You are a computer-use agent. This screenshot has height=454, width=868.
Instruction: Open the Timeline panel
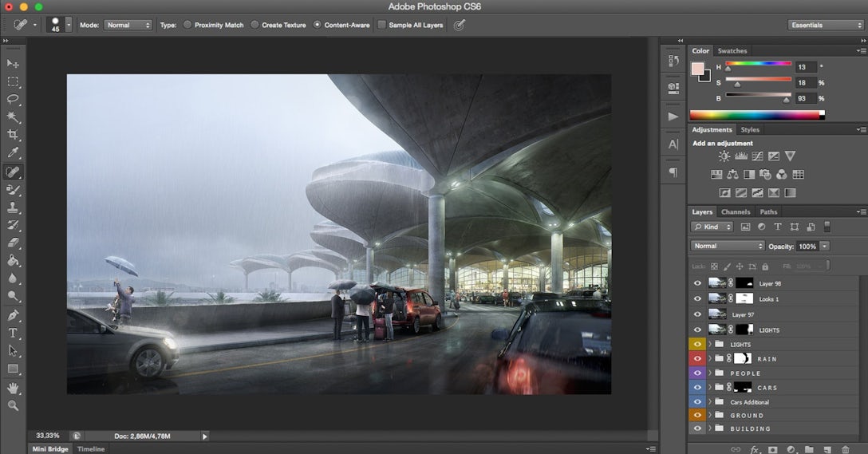(91, 448)
